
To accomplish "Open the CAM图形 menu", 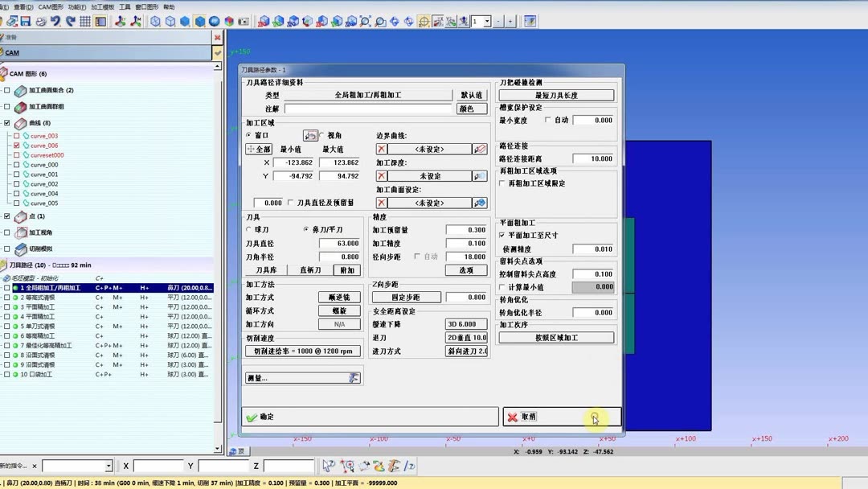I will [x=50, y=6].
